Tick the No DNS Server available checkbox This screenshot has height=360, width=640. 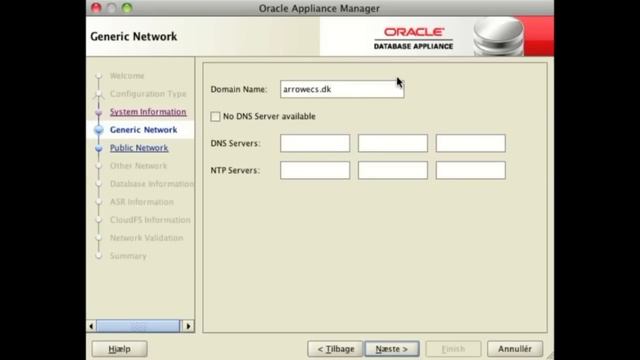coord(216,116)
